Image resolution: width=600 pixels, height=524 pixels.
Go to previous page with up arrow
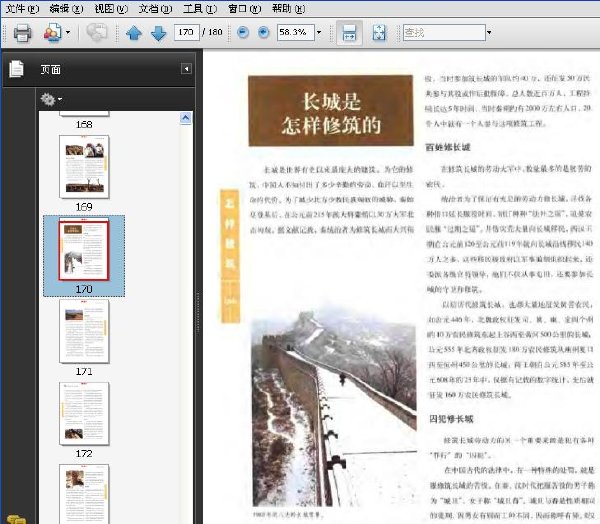[x=134, y=33]
